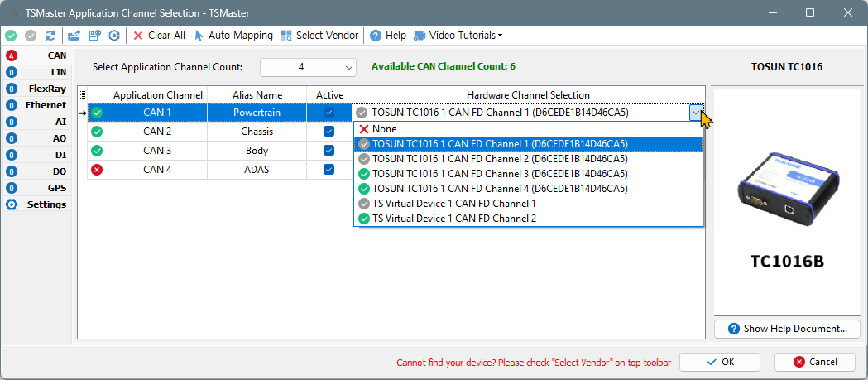This screenshot has width=868, height=380.
Task: Click the green checkmark apply icon in toolbar
Action: pos(11,36)
